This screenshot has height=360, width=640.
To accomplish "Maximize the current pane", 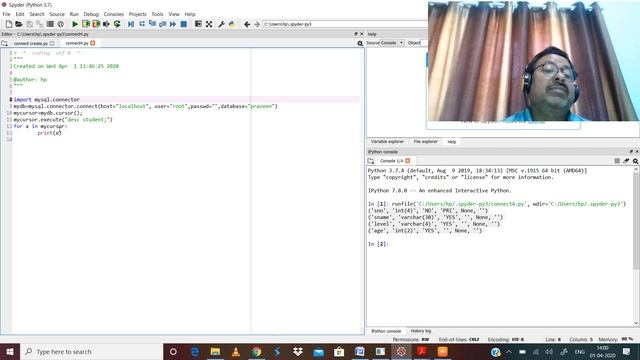I will point(198,24).
